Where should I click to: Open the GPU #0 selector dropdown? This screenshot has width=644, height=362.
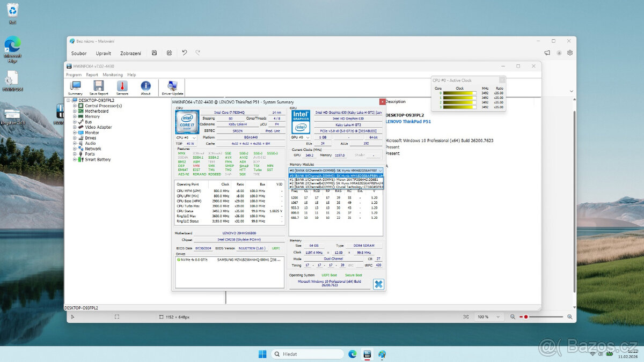click(301, 138)
